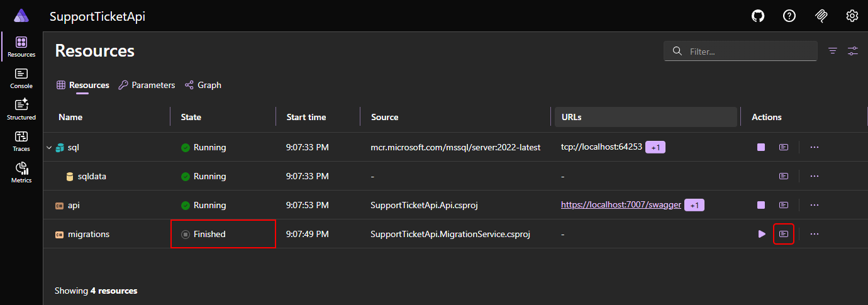Open the resource filters icon
This screenshot has height=305, width=868.
click(833, 51)
